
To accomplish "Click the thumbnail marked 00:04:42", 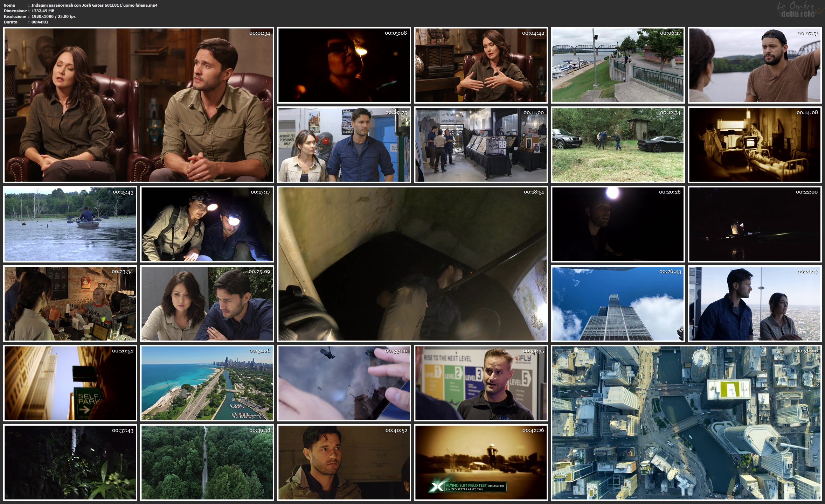I will tap(481, 65).
